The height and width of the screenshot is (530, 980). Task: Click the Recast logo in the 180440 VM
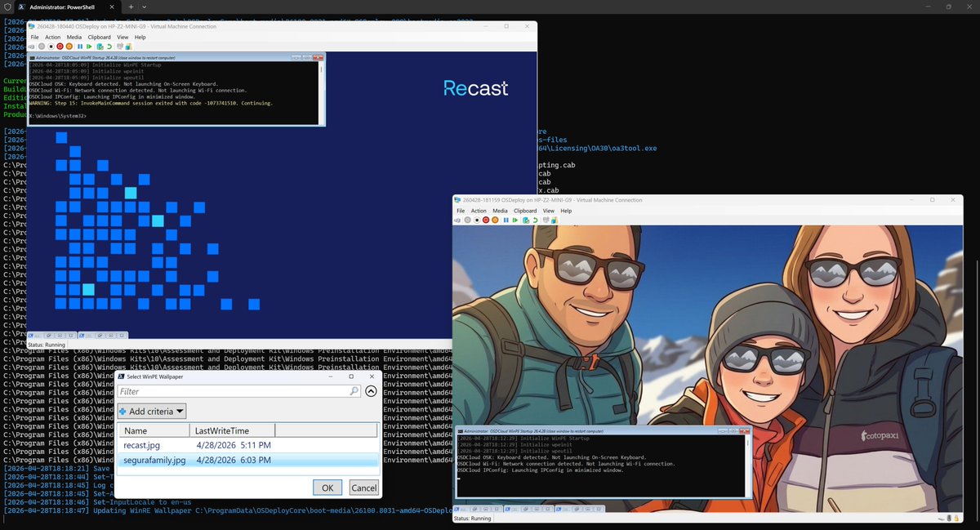(x=476, y=87)
